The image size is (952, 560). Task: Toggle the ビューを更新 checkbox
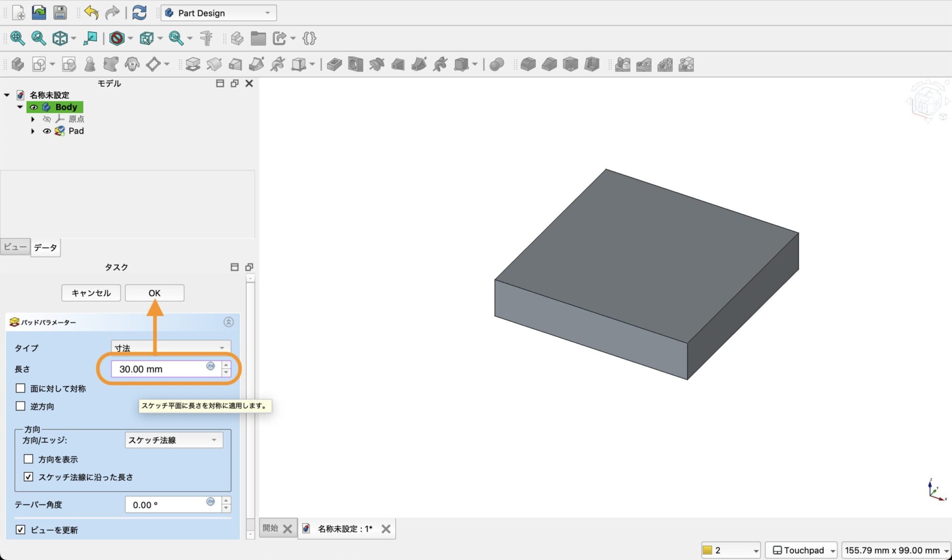coord(20,529)
